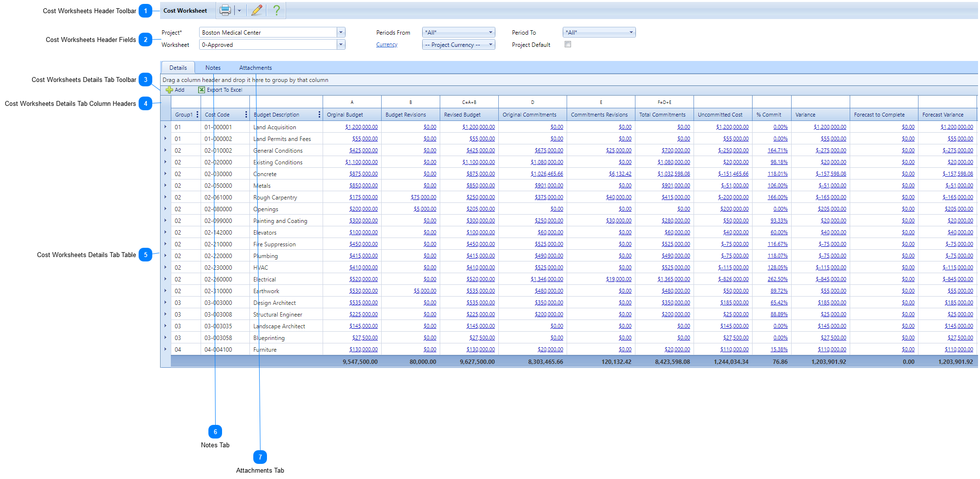Screen dimensions: 980x479
Task: Expand the General Conditions row
Action: point(165,150)
